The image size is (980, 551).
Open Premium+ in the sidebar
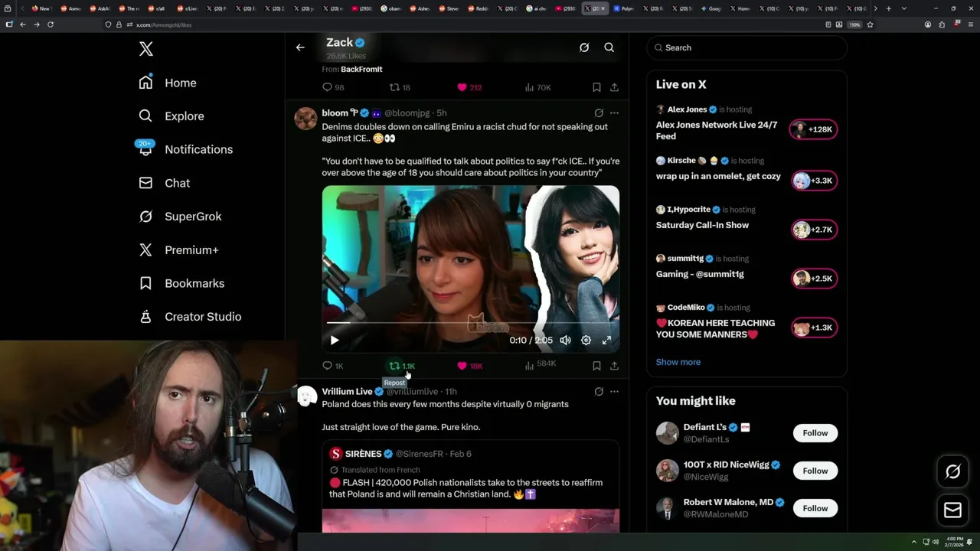coord(178,250)
